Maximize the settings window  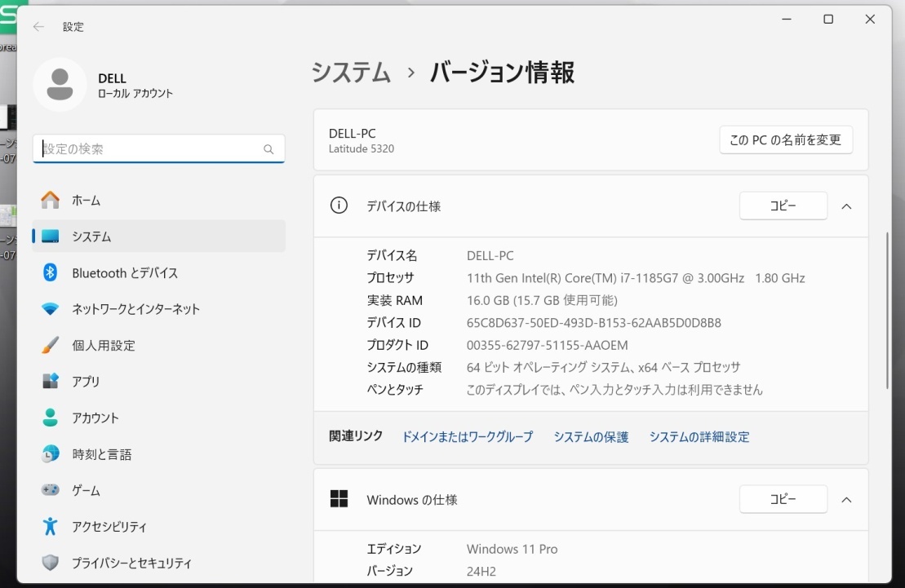point(828,19)
